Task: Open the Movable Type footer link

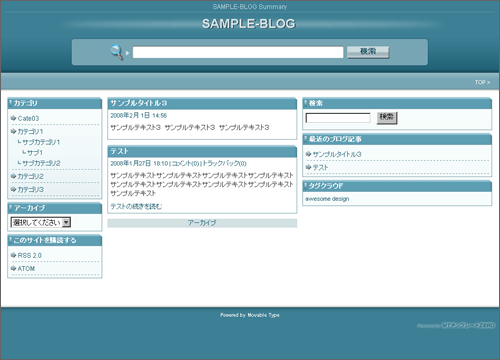Action: pos(263,315)
